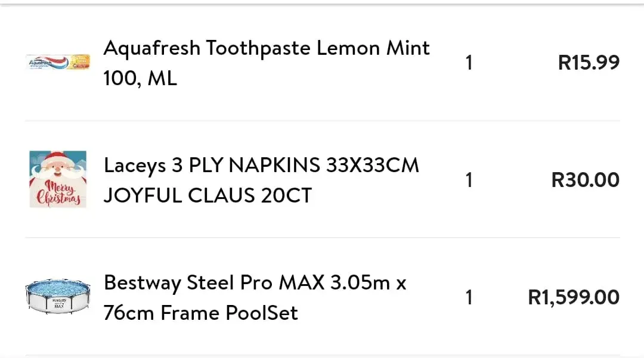
Task: Click the R15.99 price
Action: (x=589, y=63)
